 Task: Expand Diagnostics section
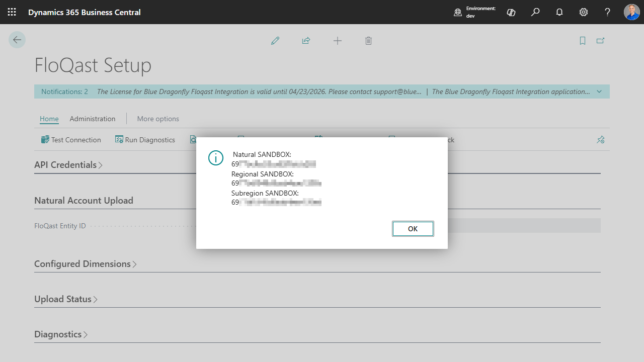point(61,334)
